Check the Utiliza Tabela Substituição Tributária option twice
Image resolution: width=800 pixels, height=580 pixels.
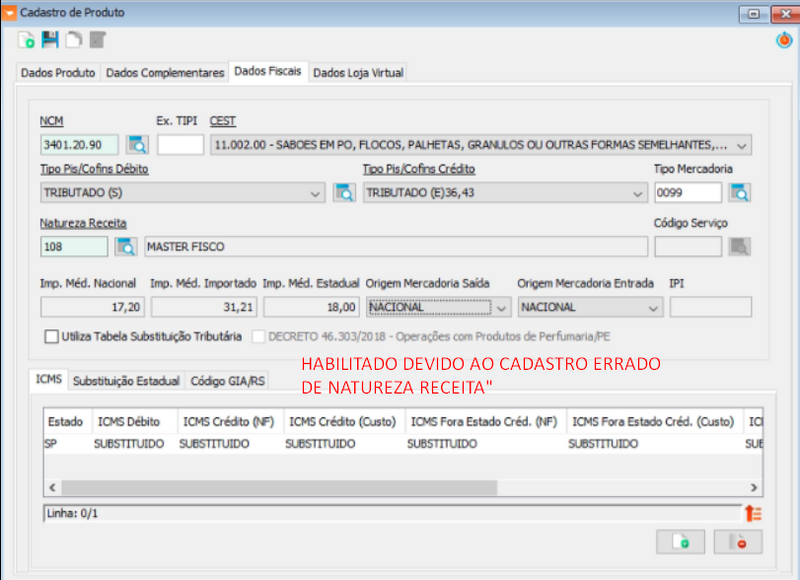pos(50,337)
